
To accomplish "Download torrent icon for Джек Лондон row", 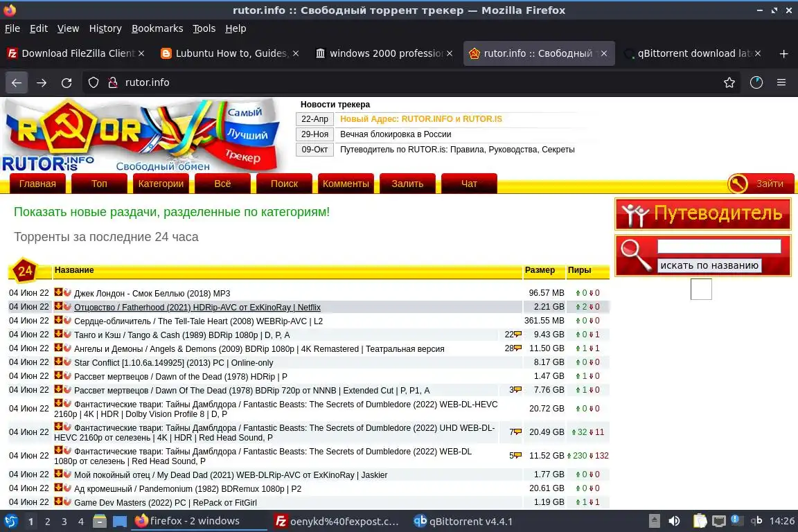I will tap(58, 292).
